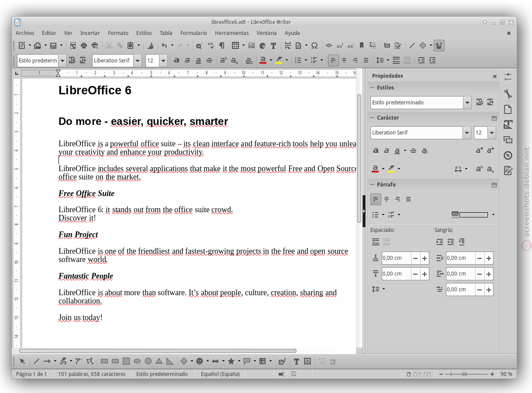Screen dimensions: 532x393
Task: Open Find and Replace from the toolbar
Action: [x=199, y=45]
